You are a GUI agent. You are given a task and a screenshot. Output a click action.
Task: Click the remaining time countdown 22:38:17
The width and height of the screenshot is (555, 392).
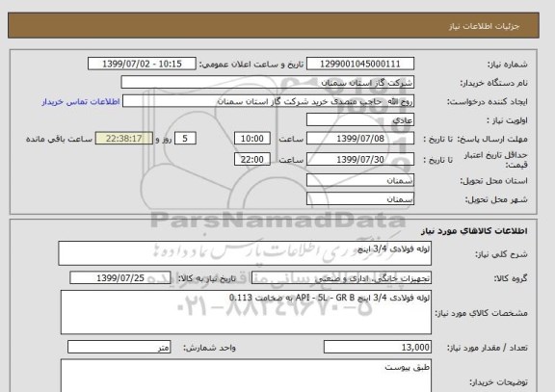pyautogui.click(x=124, y=139)
